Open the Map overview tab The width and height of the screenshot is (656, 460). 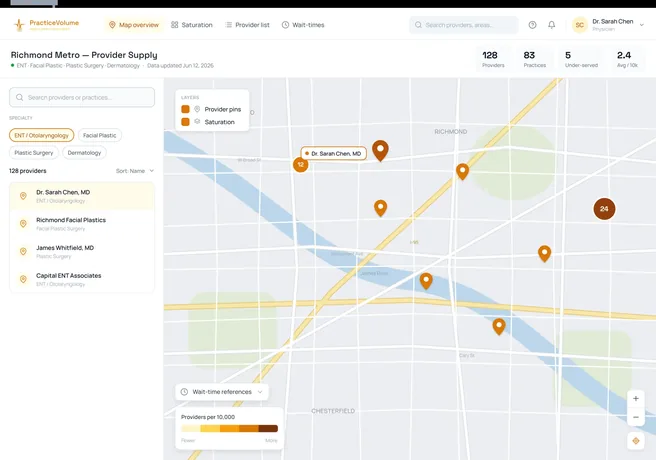click(x=134, y=25)
